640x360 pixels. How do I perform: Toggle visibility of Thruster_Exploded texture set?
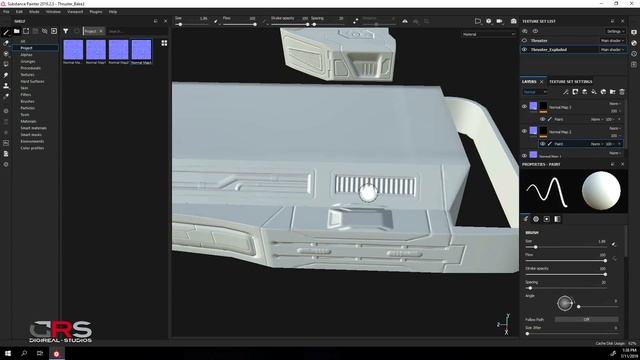pyautogui.click(x=524, y=49)
